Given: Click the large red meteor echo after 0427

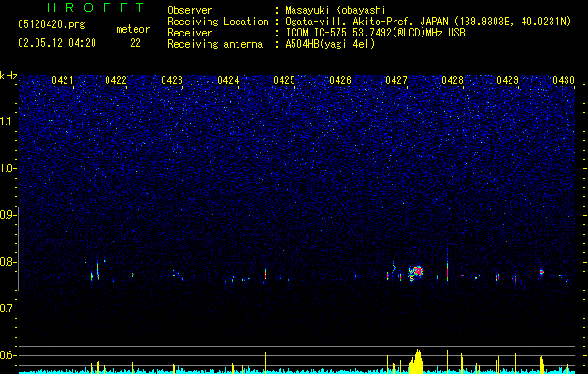Looking at the screenshot, I should 417,270.
